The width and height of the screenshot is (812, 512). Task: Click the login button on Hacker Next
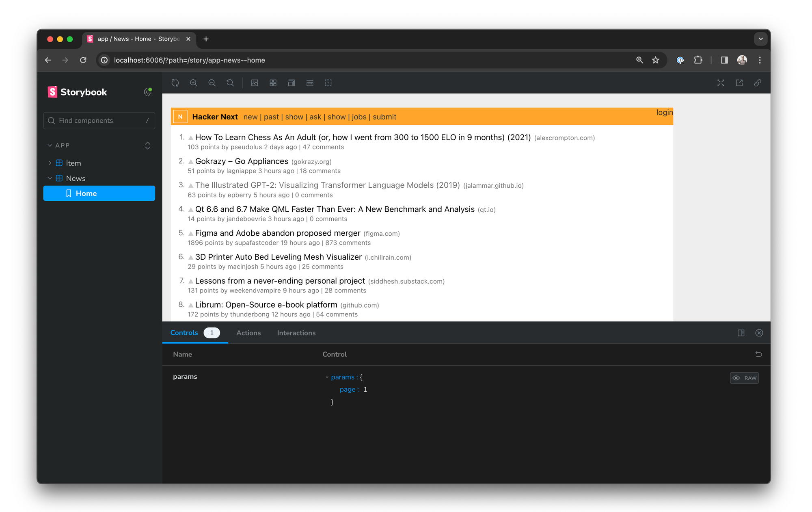(x=664, y=112)
